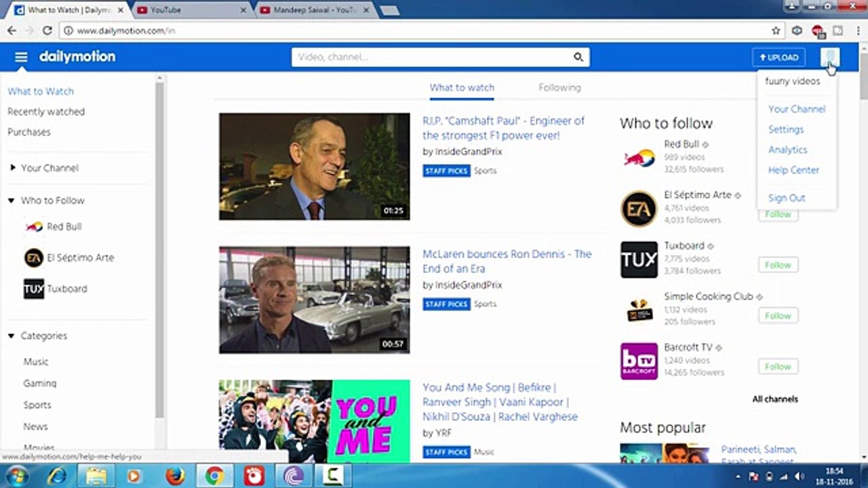Image resolution: width=868 pixels, height=488 pixels.
Task: Click the Staff Picks badge on YRF video
Action: point(446,451)
